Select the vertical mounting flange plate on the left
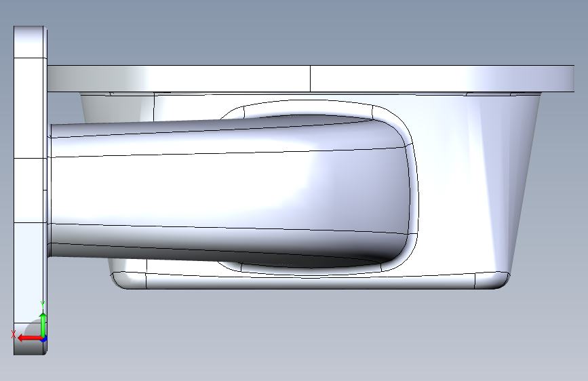Image resolution: width=588 pixels, height=381 pixels. pos(30,190)
